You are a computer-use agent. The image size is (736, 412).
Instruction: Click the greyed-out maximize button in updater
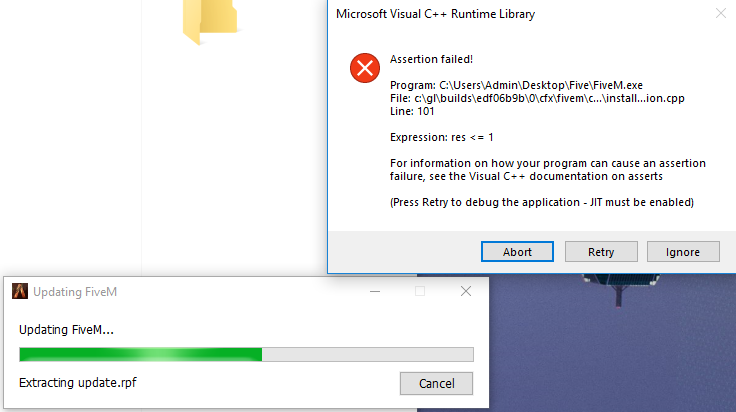point(420,291)
